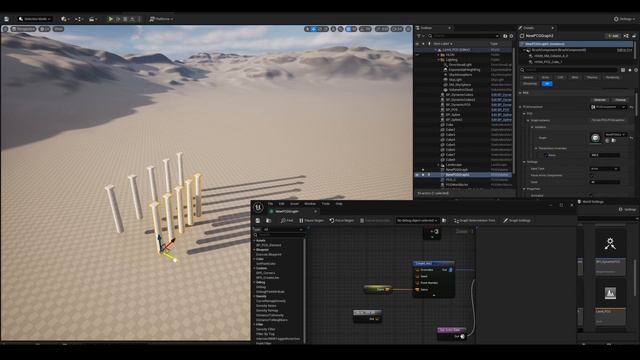Screen dimensions: 640x360
Task: Toggle visibility eye of NewPCGGraph2 row
Action: 417,175
